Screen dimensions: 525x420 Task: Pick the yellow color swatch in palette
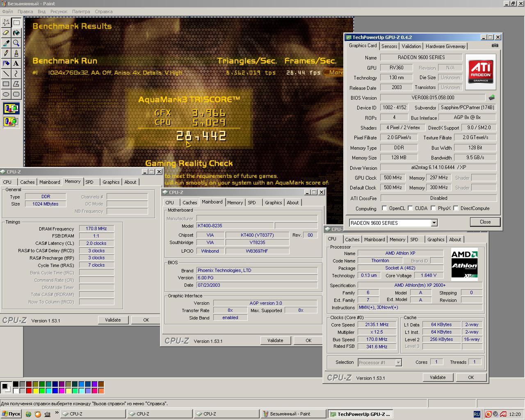[36, 390]
